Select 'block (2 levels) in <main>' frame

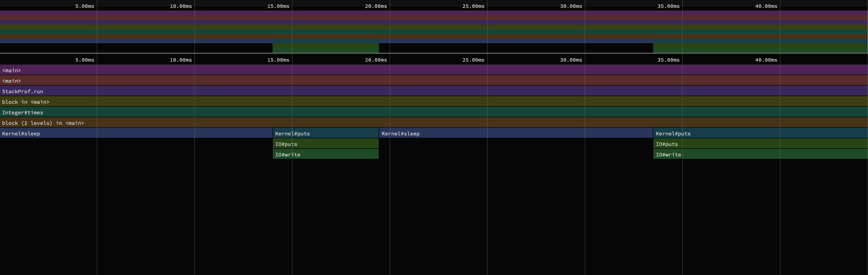tap(434, 122)
